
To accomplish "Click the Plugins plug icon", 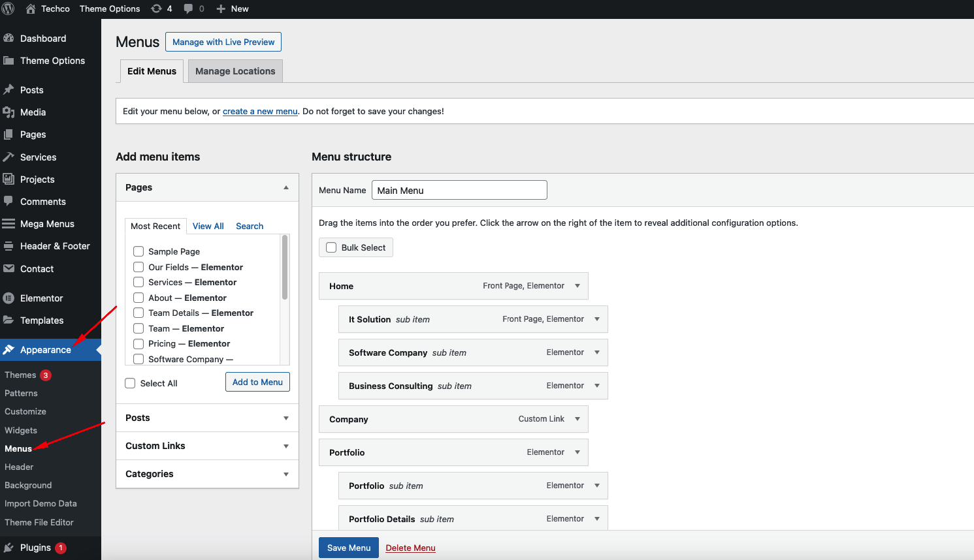I will pos(8,548).
